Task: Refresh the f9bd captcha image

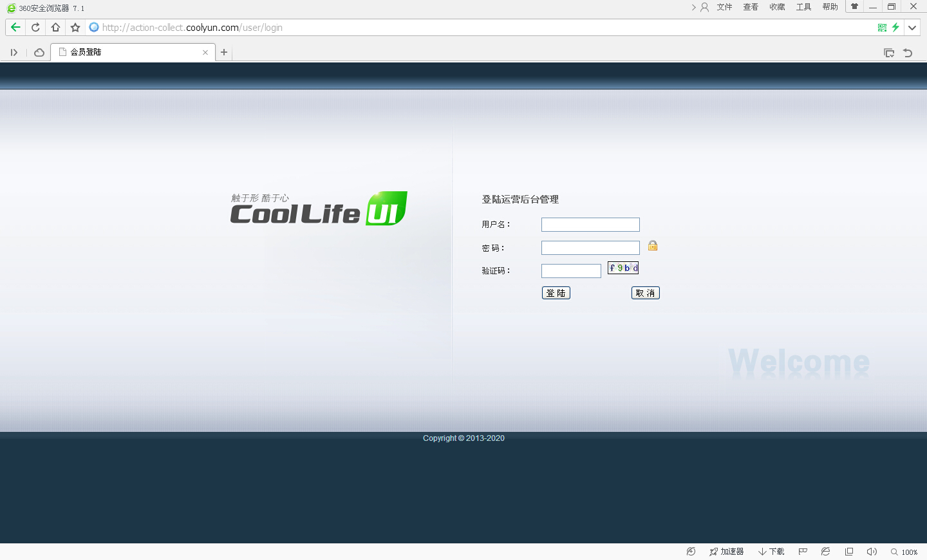Action: [623, 268]
